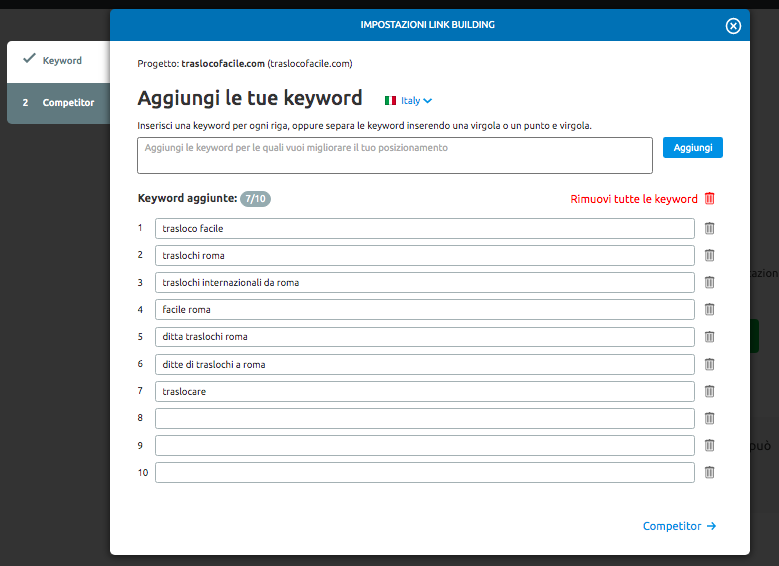The image size is (779, 566).
Task: Focus the keyword entry text area
Action: point(395,155)
